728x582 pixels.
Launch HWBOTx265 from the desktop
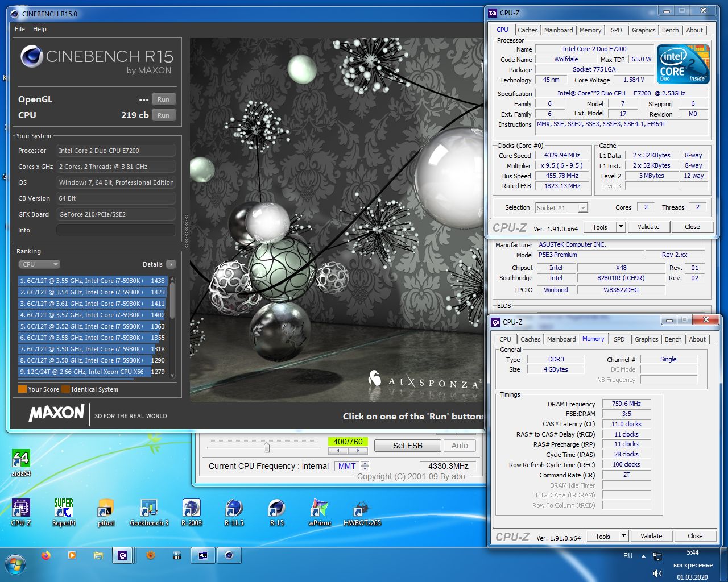[362, 512]
